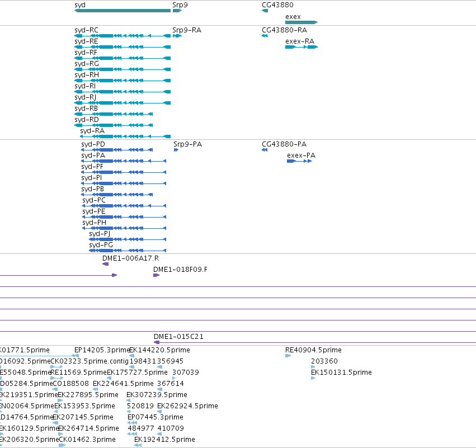
Task: Click the syd-RF transcript label
Action: (86, 53)
